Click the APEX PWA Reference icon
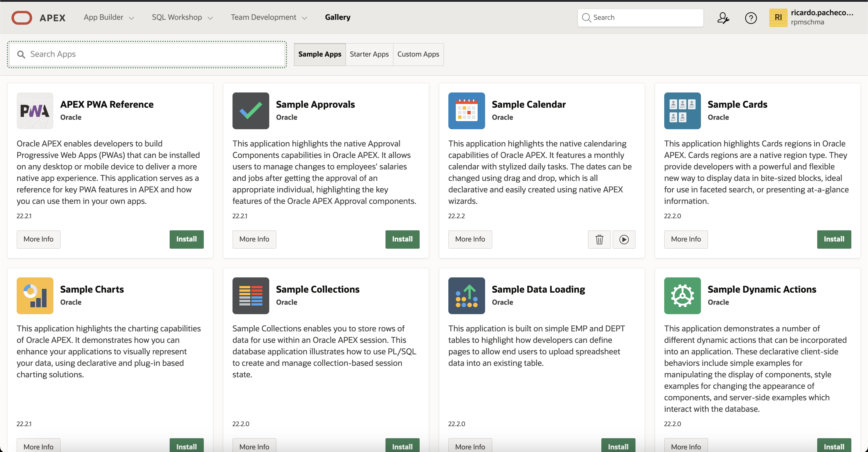This screenshot has height=452, width=868. coord(35,111)
